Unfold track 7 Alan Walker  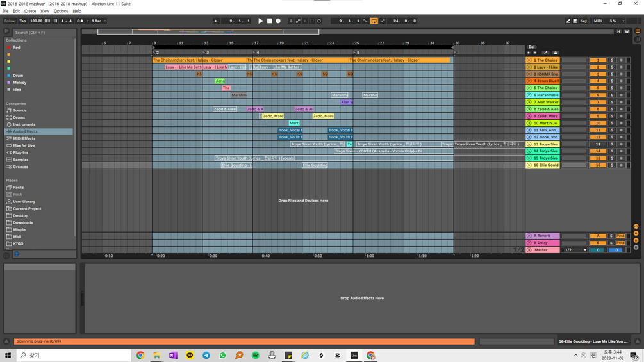(x=529, y=103)
